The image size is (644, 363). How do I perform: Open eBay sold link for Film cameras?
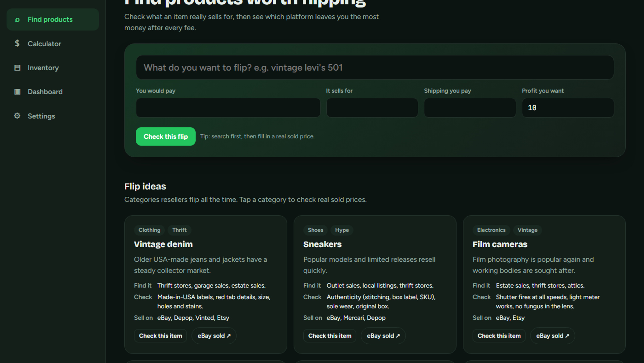(553, 336)
